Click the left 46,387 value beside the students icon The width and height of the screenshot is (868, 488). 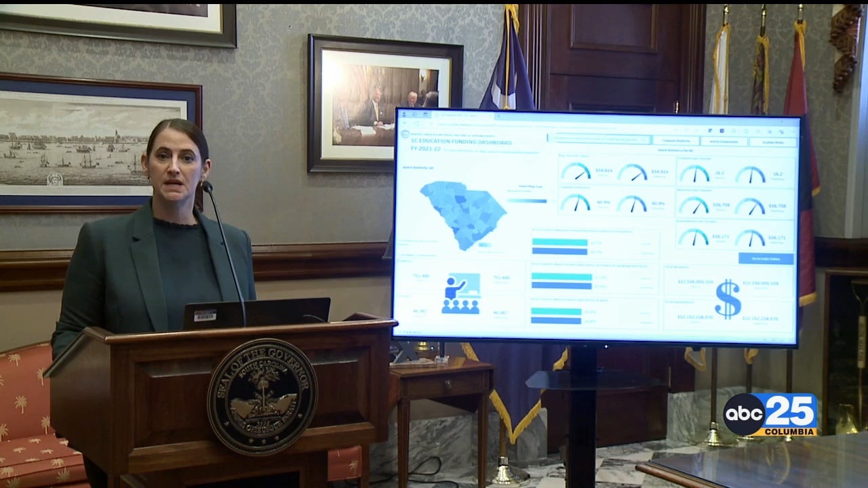click(422, 312)
